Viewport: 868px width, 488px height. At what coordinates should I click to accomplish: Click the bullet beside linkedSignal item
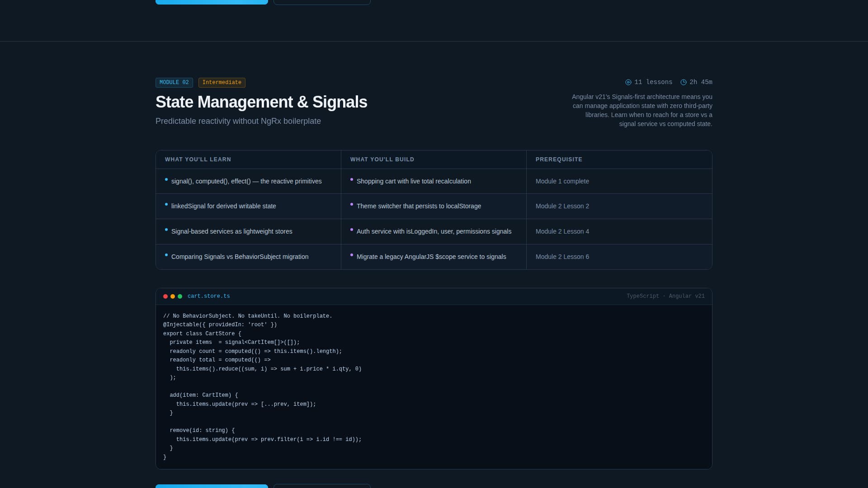pos(166,205)
